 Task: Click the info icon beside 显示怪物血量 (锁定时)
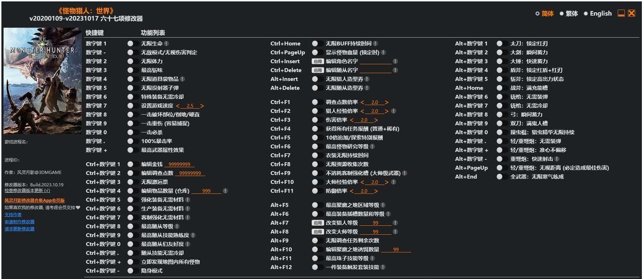click(x=383, y=53)
